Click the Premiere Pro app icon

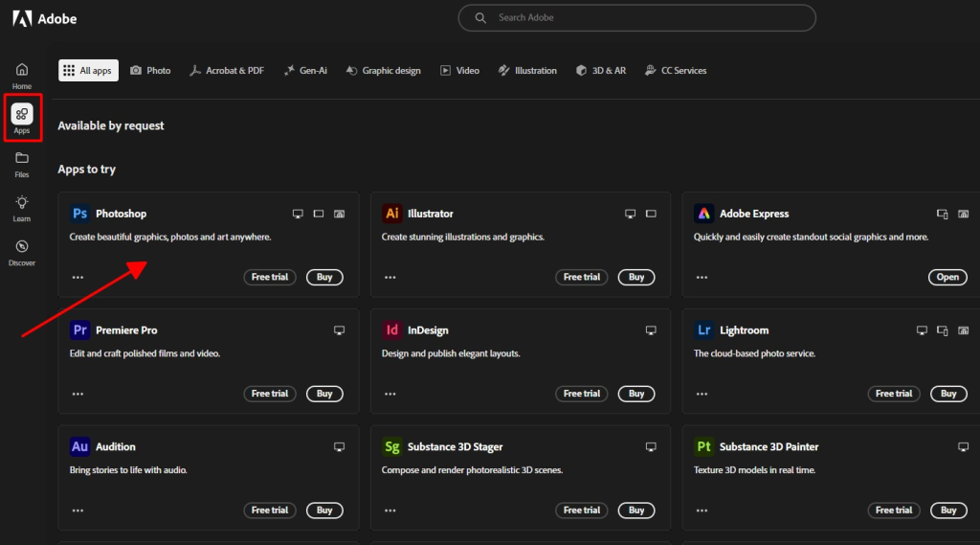[x=79, y=329]
